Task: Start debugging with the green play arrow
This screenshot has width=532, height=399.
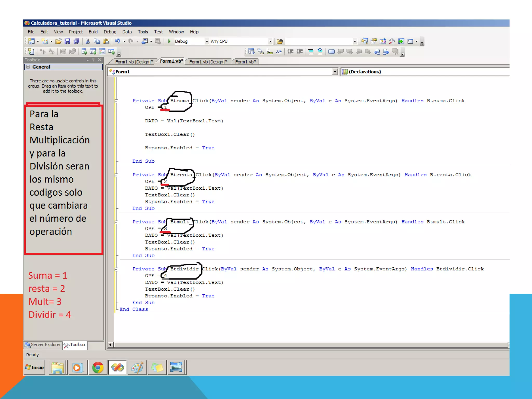Action: (169, 41)
